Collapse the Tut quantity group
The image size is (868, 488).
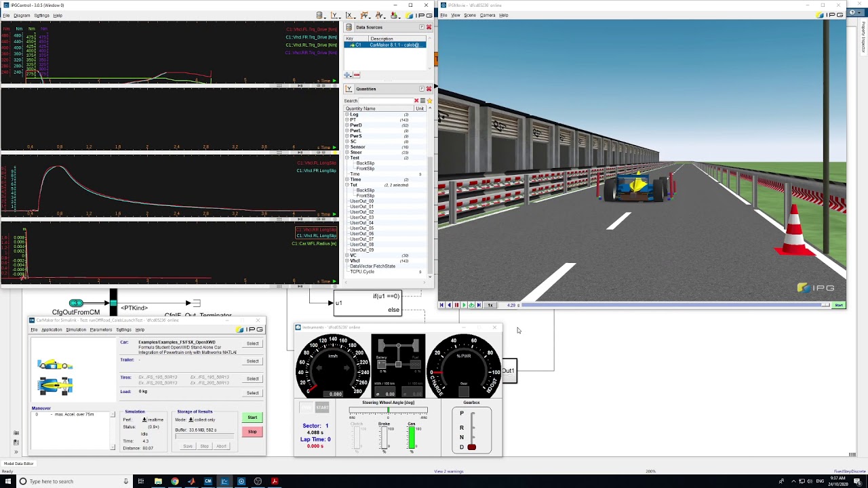click(347, 185)
